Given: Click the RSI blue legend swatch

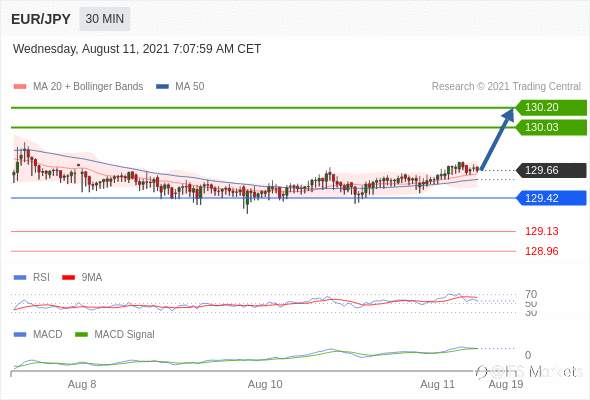Looking at the screenshot, I should [x=20, y=278].
